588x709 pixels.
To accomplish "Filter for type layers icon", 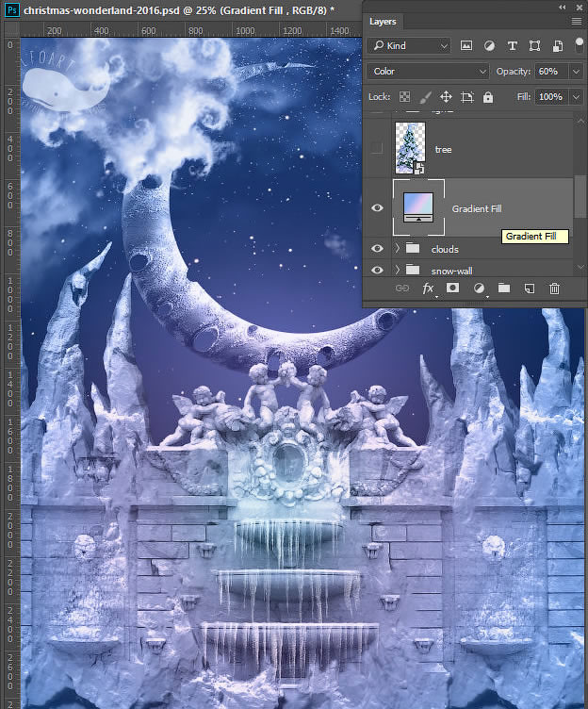I will tap(513, 45).
